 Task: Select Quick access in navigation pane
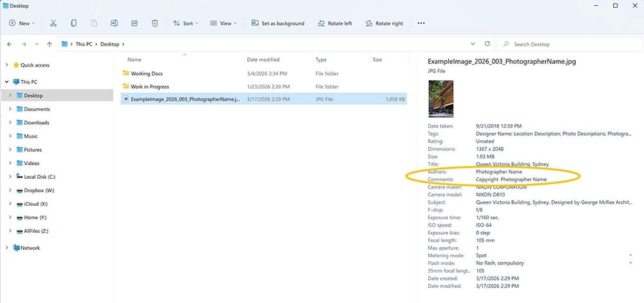(x=35, y=65)
